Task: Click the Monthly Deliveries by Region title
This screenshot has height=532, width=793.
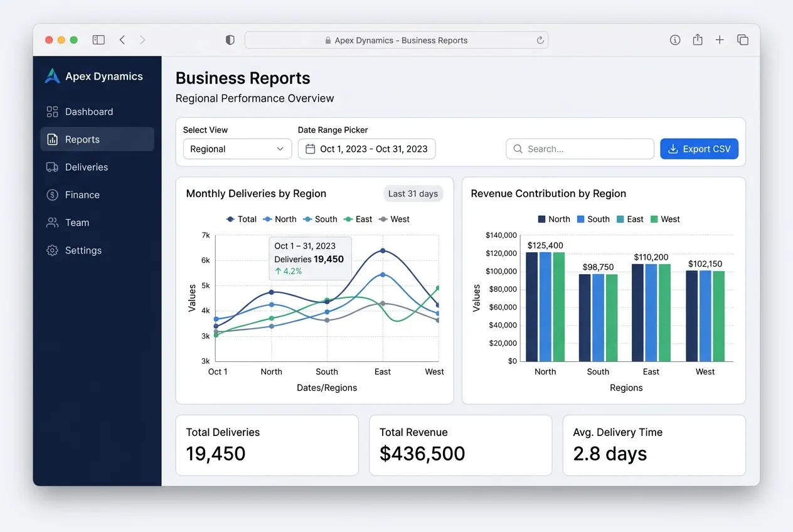Action: click(x=256, y=193)
